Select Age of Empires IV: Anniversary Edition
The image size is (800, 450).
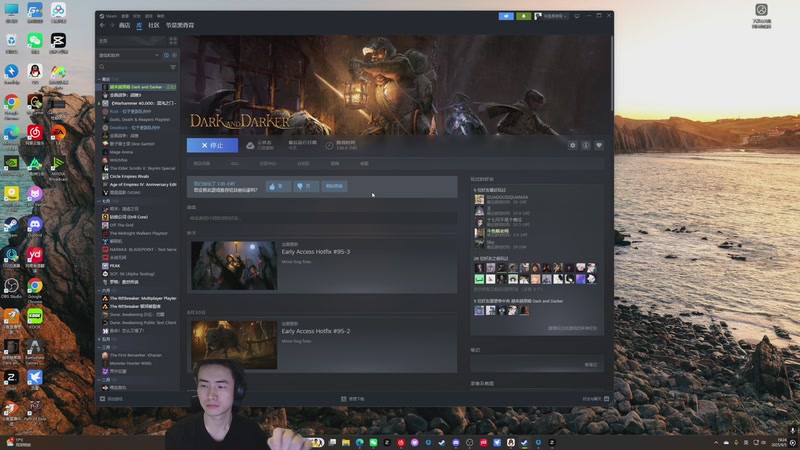(138, 185)
